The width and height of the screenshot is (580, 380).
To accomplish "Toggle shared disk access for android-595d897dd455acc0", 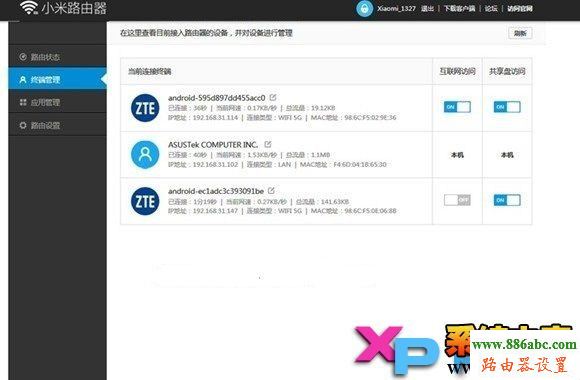I will pos(507,107).
